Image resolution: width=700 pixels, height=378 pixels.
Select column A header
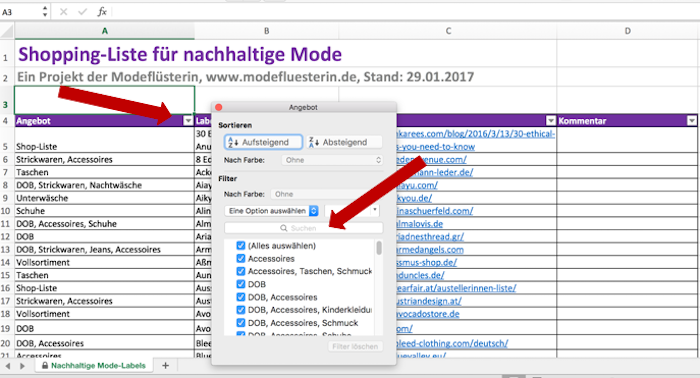104,31
